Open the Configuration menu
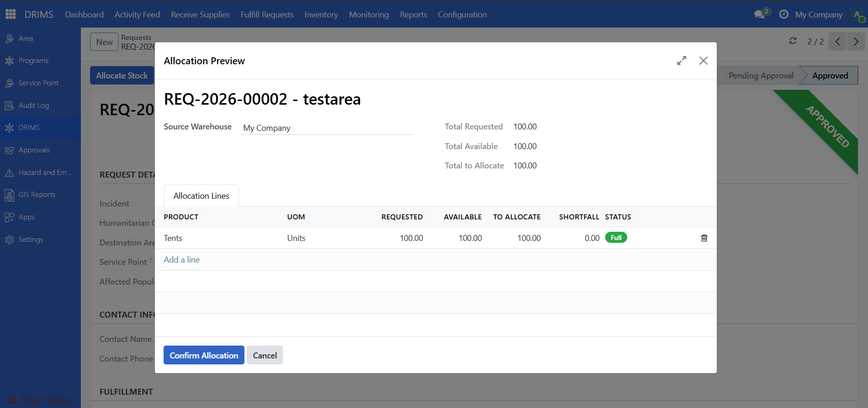The width and height of the screenshot is (868, 408). point(462,14)
